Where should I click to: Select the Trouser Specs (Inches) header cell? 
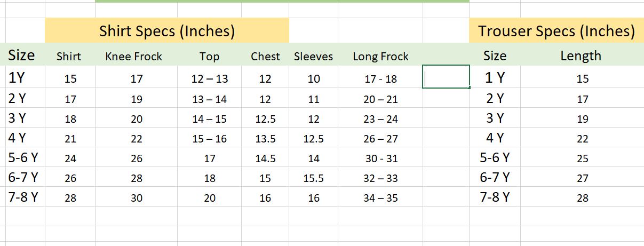[x=556, y=31]
